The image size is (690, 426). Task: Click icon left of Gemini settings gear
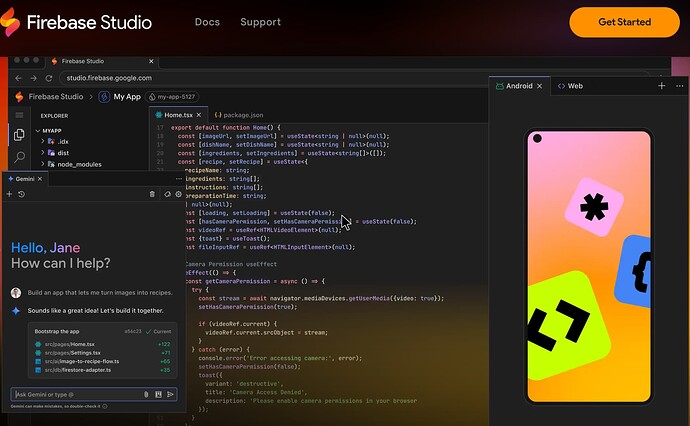[x=167, y=194]
